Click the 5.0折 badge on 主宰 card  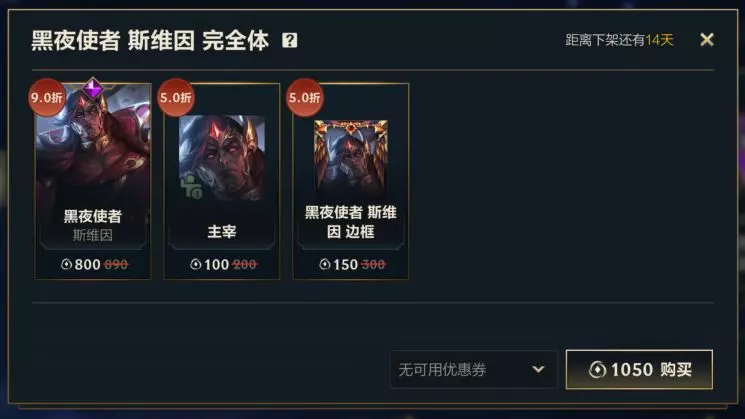click(175, 97)
